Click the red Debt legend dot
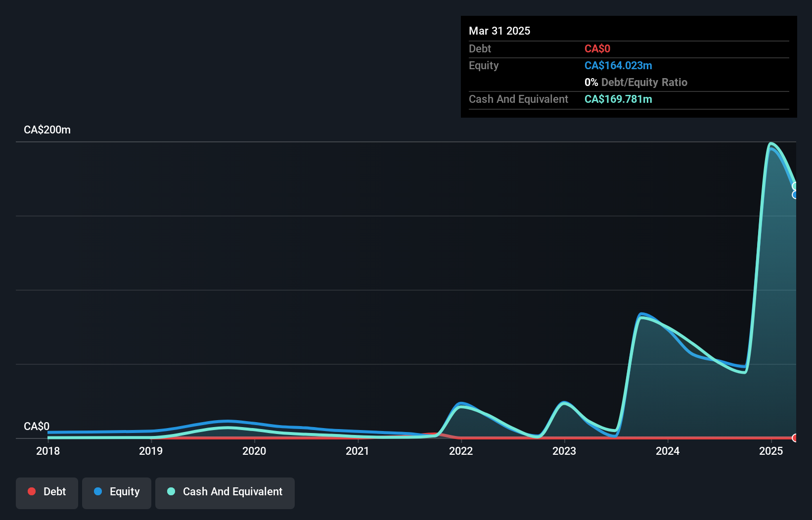The width and height of the screenshot is (812, 520). 32,491
